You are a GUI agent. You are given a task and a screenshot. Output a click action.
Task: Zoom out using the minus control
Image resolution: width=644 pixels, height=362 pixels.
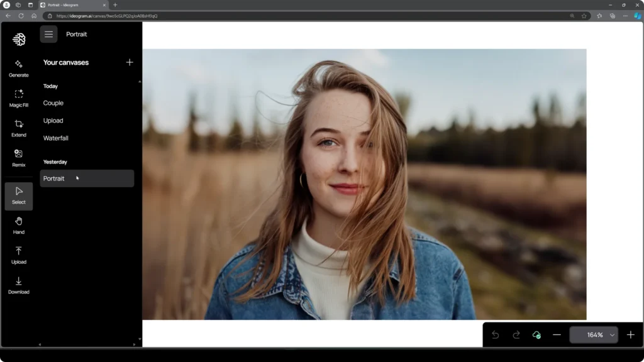(556, 335)
